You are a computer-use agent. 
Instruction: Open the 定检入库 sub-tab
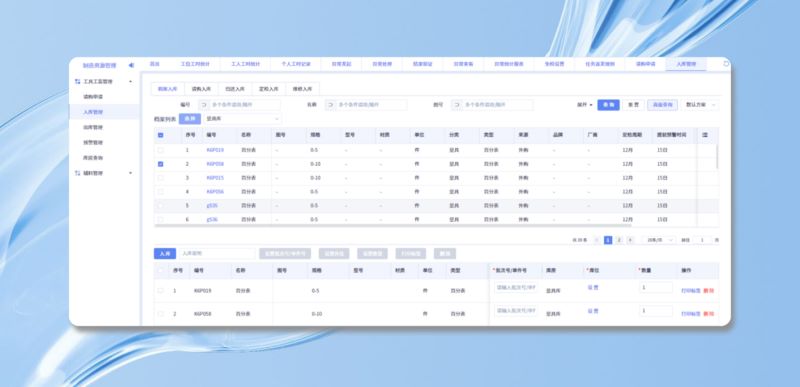268,89
